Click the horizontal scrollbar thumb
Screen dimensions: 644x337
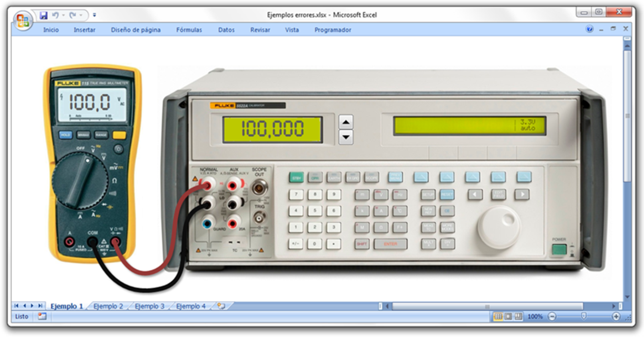point(487,306)
